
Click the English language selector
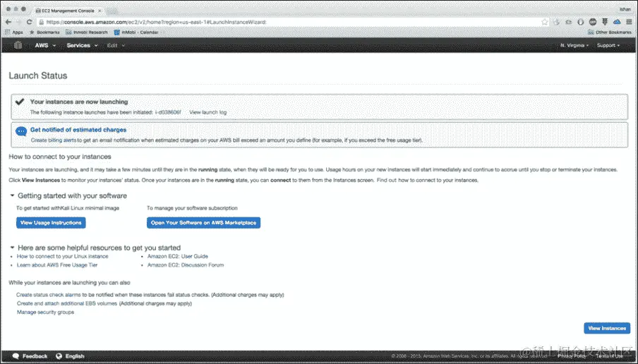[75, 356]
